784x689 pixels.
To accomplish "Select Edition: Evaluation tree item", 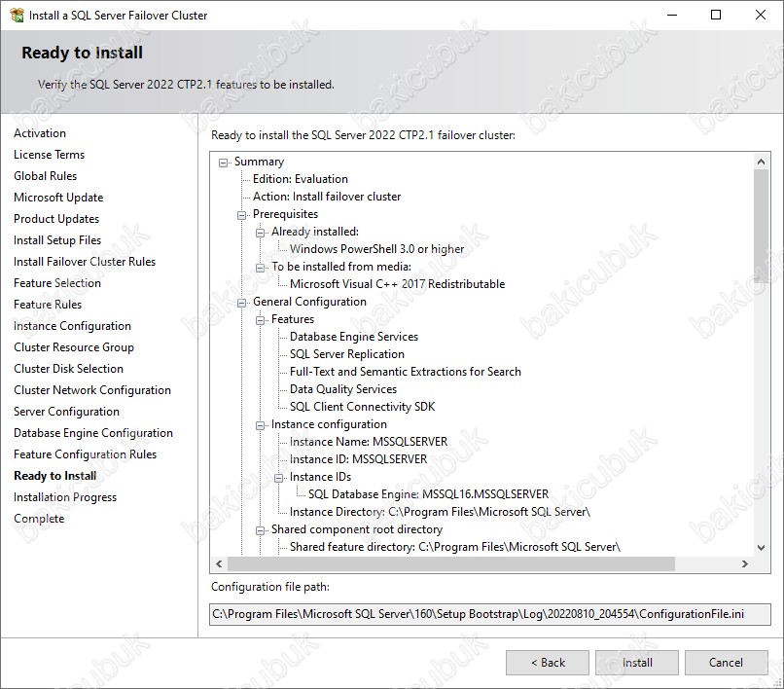I will pos(300,179).
